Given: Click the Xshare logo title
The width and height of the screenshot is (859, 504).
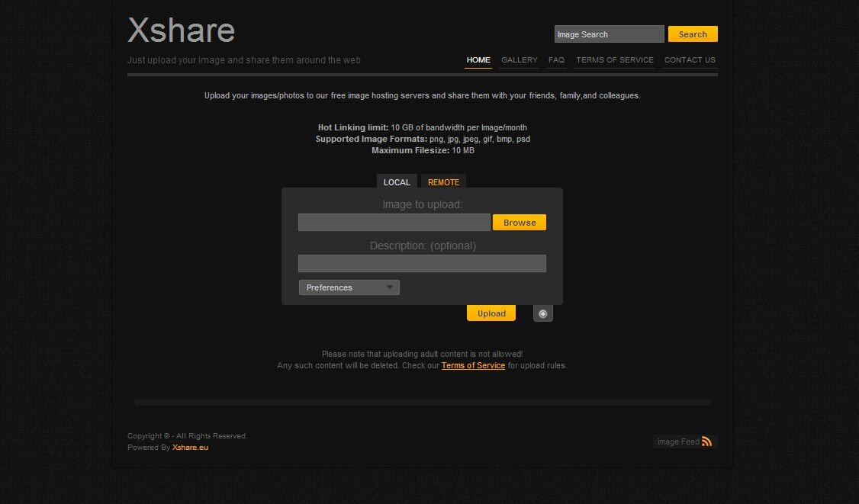Looking at the screenshot, I should (x=182, y=30).
